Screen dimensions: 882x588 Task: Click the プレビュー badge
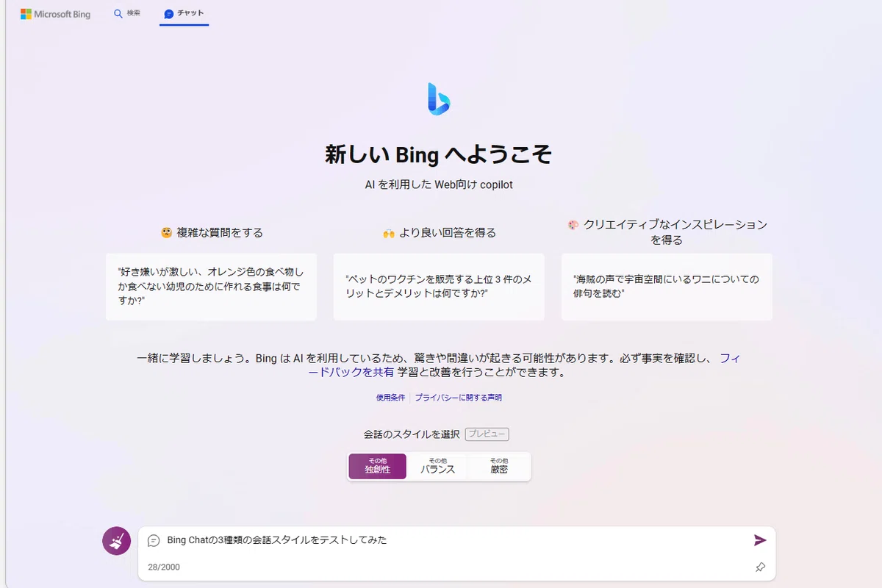[x=487, y=434]
